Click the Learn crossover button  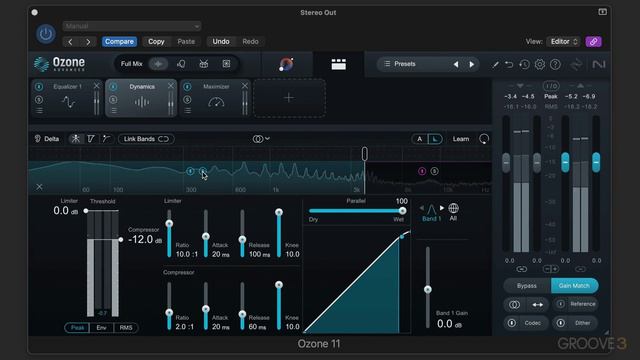461,139
